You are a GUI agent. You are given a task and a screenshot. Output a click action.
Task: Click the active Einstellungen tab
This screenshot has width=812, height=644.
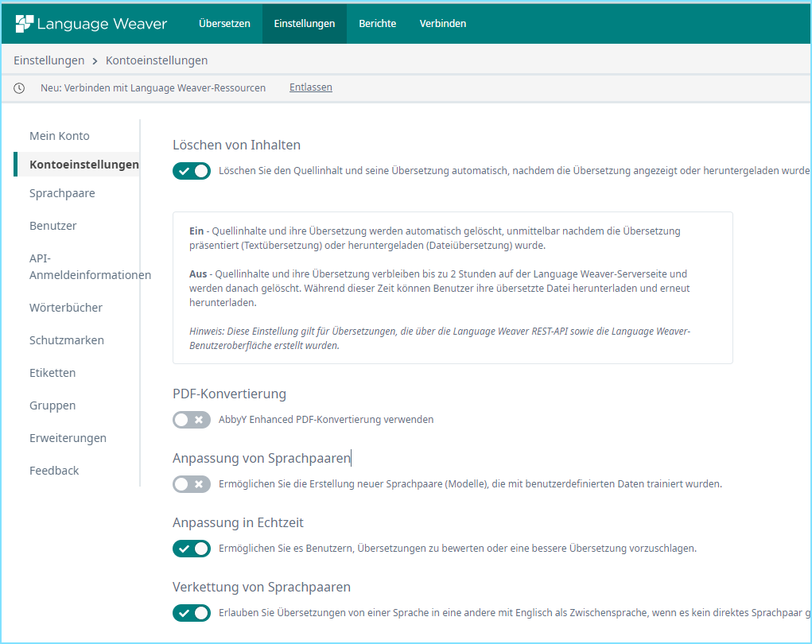[x=304, y=23]
